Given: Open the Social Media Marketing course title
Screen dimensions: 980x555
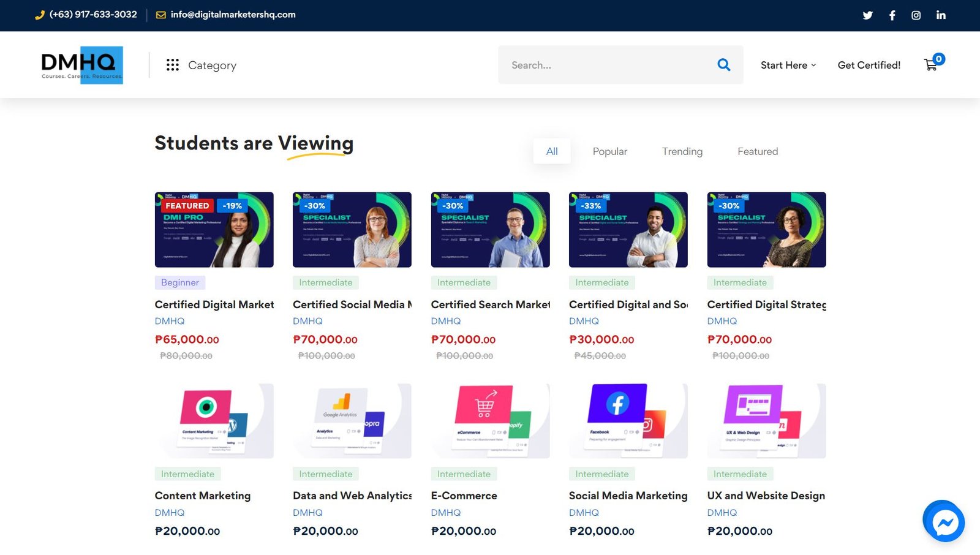Looking at the screenshot, I should coord(628,496).
